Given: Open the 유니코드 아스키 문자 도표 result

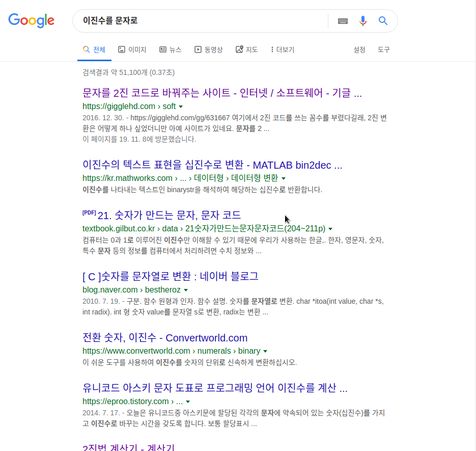Looking at the screenshot, I should (x=215, y=388).
